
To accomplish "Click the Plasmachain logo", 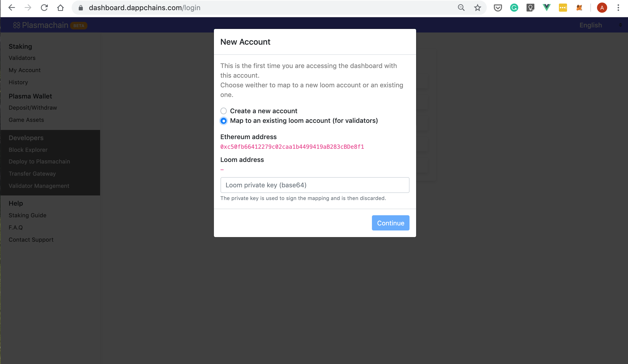I will point(41,25).
